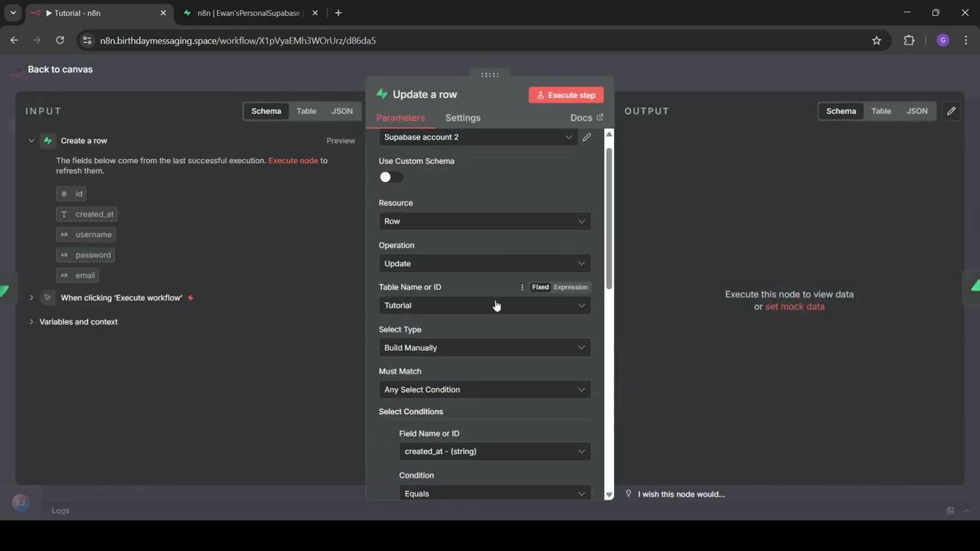Screen dimensions: 980x551
Task: Switch to the Settings tab
Action: pyautogui.click(x=463, y=118)
